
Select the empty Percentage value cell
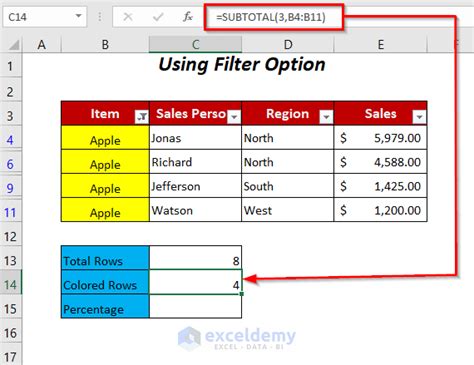(195, 306)
